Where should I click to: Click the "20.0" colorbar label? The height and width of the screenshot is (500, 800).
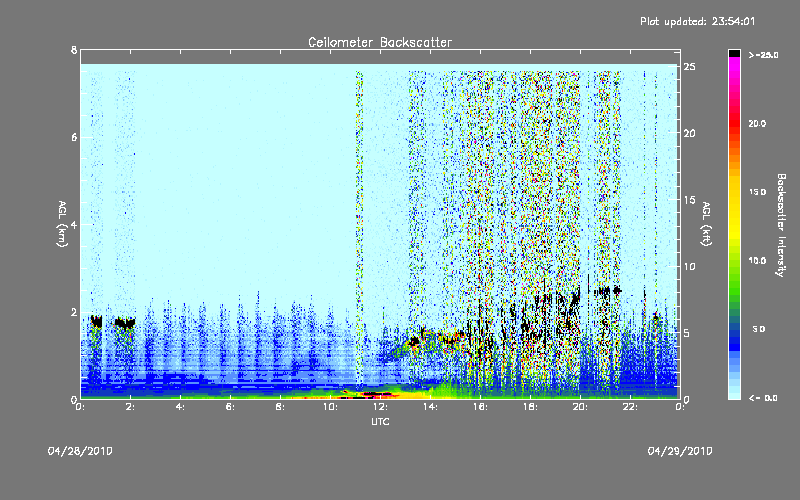coord(758,123)
